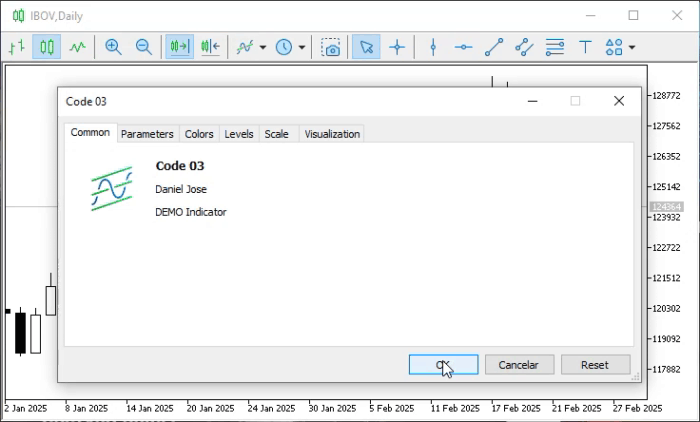This screenshot has width=700, height=422.
Task: Choose the text label tool
Action: pos(585,47)
